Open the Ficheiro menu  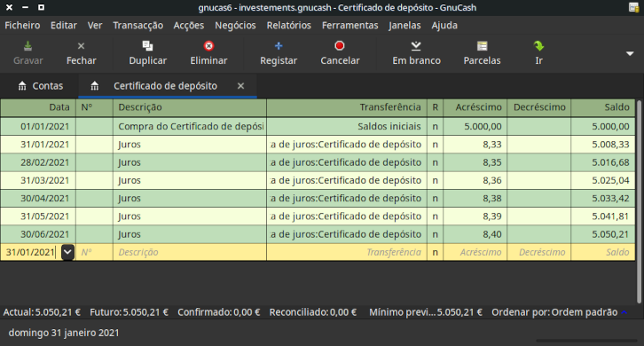point(22,26)
